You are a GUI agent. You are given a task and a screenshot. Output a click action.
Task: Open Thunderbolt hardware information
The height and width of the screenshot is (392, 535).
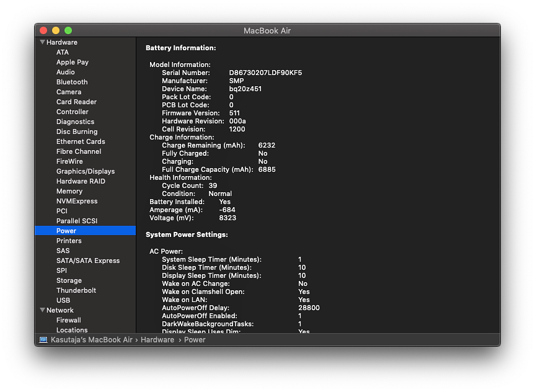[x=77, y=290]
